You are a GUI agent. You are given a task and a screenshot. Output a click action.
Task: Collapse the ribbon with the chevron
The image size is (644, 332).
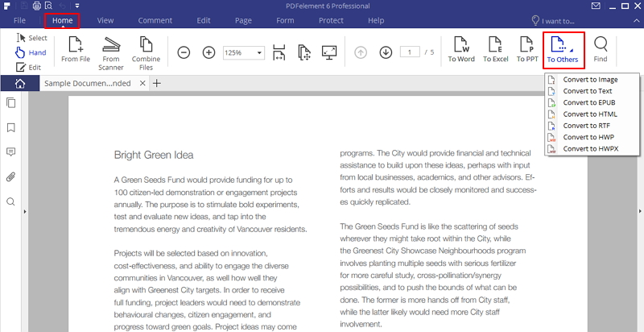(637, 20)
